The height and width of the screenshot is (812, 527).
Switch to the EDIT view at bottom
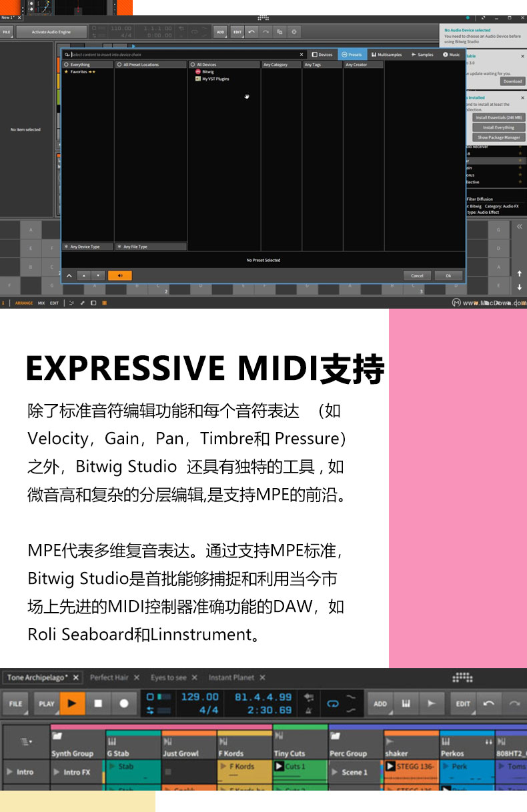click(x=54, y=303)
